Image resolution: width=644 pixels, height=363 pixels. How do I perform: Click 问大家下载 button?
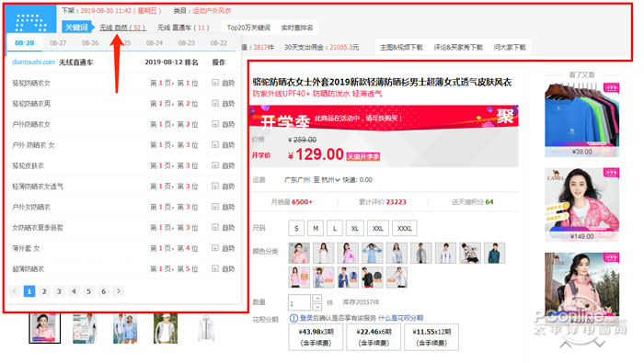coord(510,47)
